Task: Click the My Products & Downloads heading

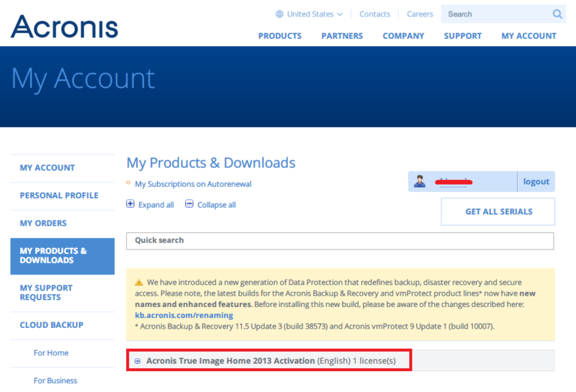Action: 211,163
